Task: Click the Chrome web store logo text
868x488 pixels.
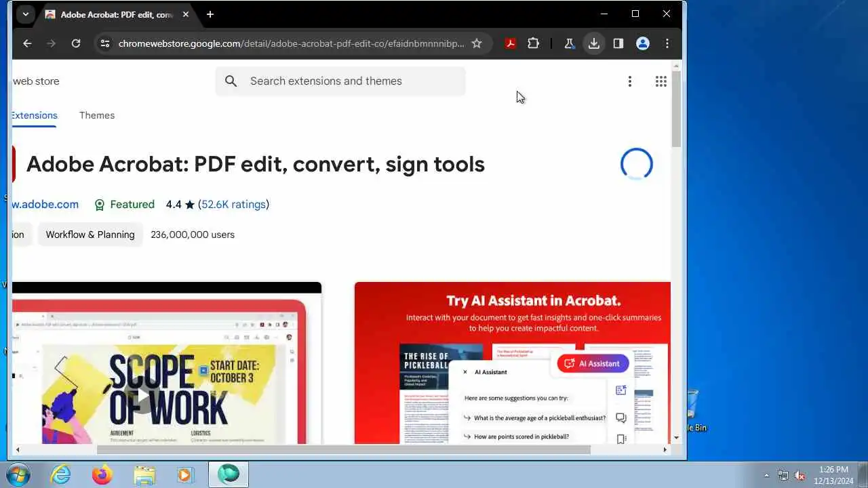Action: tap(36, 81)
